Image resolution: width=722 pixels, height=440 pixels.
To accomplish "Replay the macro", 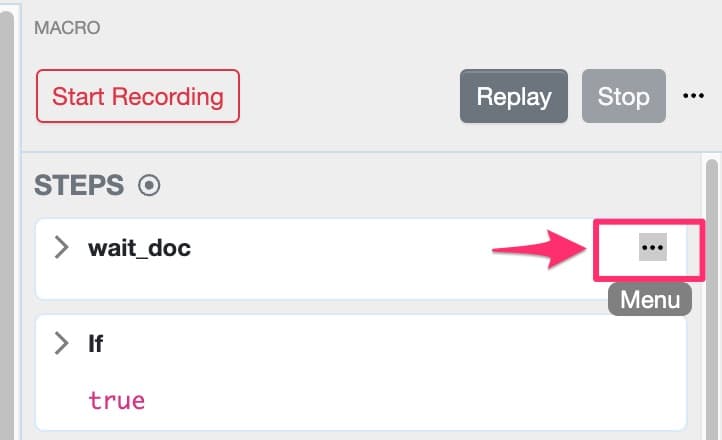I will coord(513,96).
